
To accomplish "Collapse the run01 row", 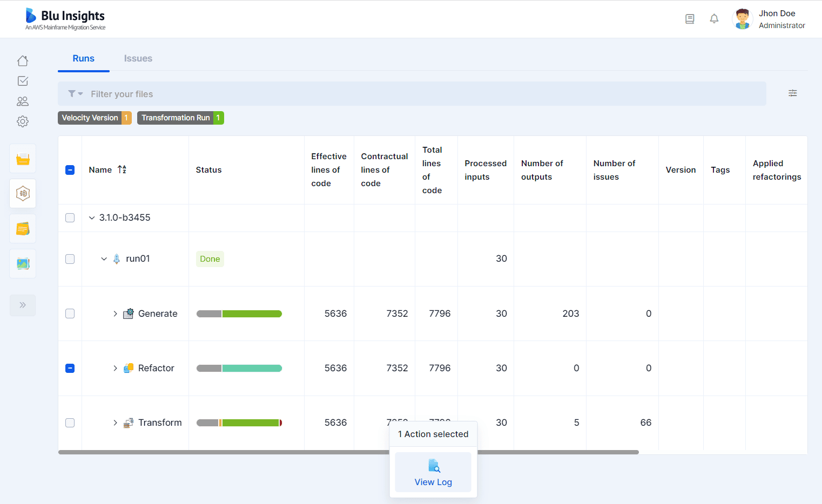I will click(104, 259).
